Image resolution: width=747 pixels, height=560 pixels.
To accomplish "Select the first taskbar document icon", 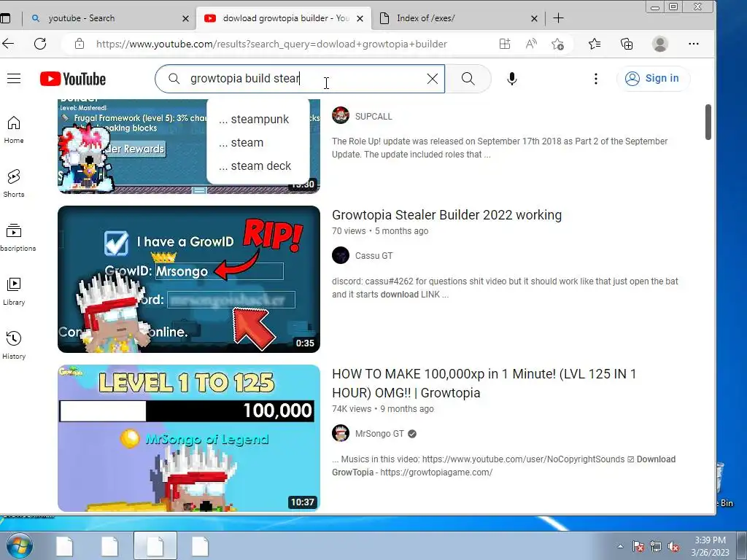I will [x=64, y=546].
